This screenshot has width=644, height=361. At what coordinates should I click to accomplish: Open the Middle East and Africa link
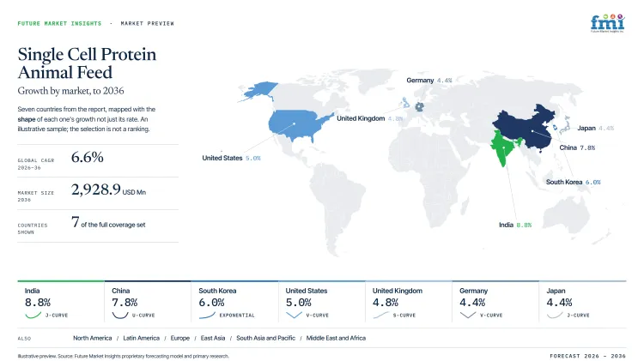pyautogui.click(x=336, y=338)
